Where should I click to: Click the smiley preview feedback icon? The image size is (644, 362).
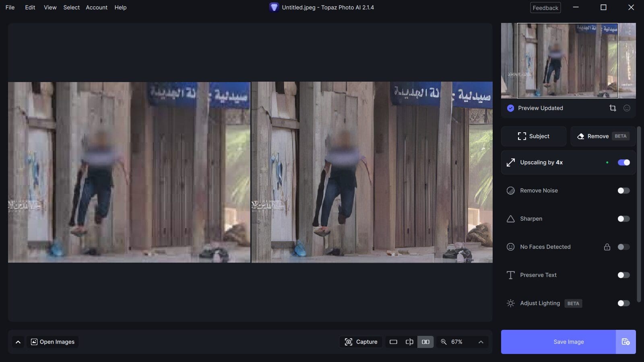tap(627, 108)
